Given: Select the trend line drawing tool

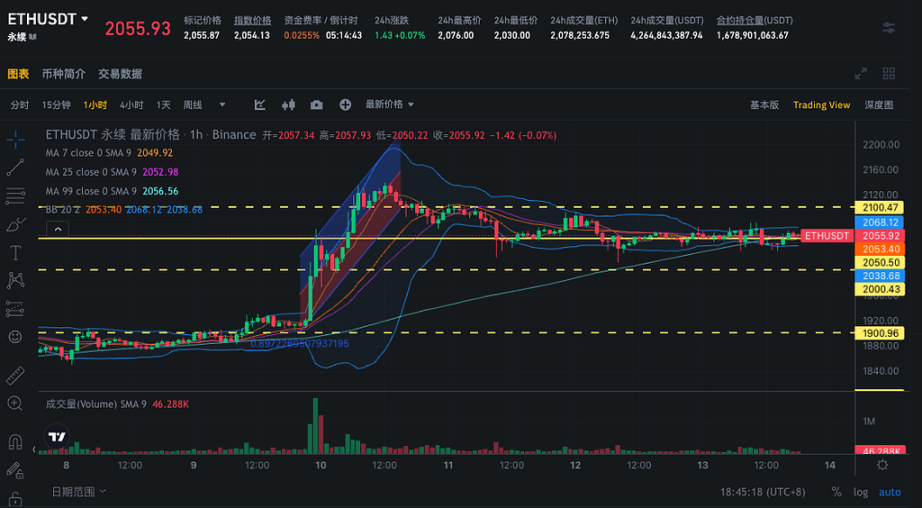Looking at the screenshot, I should coord(15,168).
